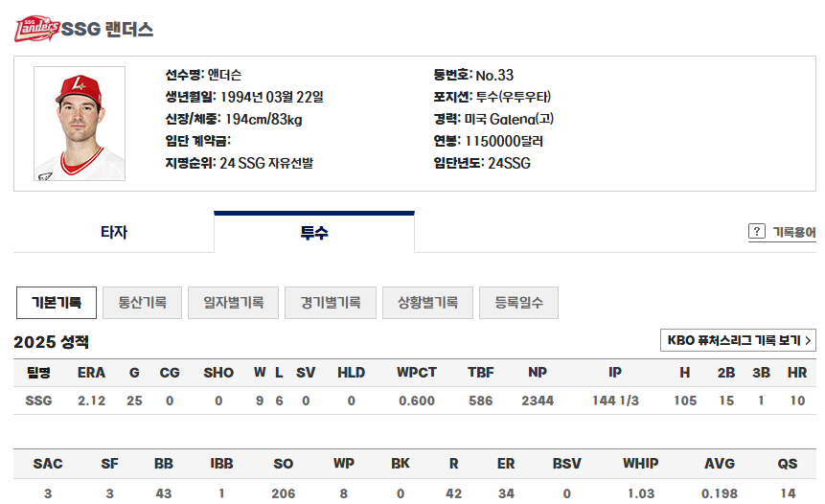Click the WHIP column header
The height and width of the screenshot is (504, 825).
640,464
